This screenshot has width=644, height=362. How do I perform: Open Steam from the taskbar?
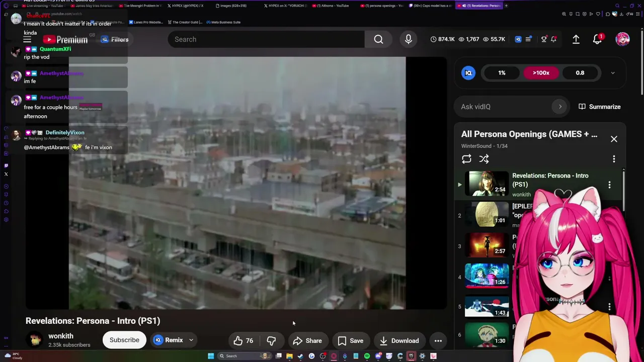(x=300, y=356)
